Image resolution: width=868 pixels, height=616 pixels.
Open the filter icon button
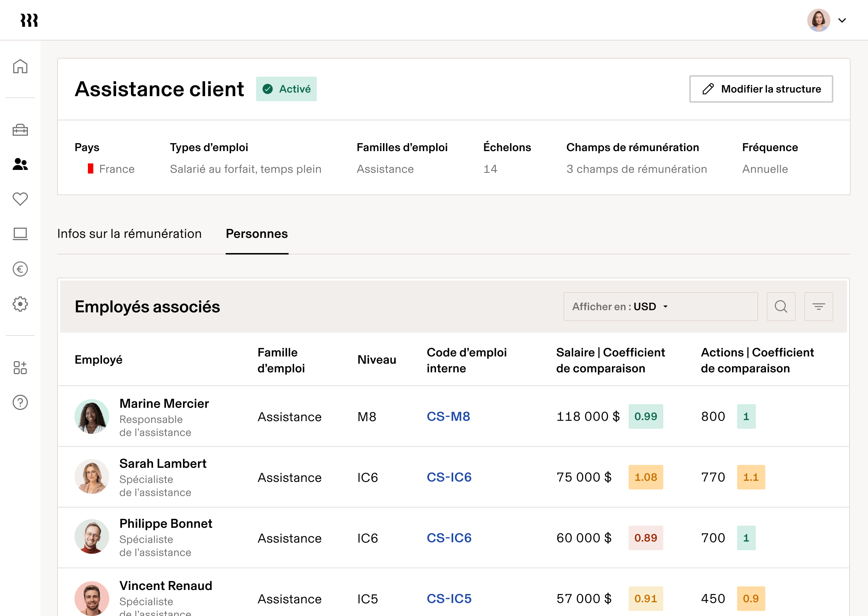(818, 307)
